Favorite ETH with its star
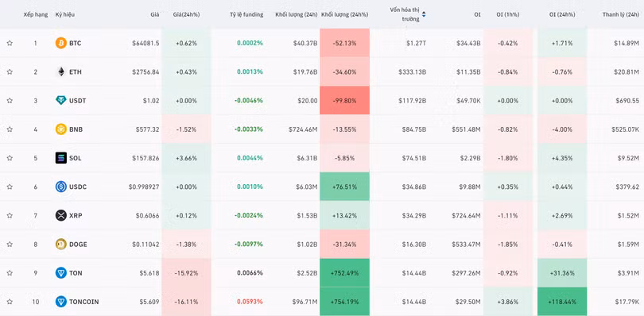This screenshot has height=316, width=644. pyautogui.click(x=10, y=71)
